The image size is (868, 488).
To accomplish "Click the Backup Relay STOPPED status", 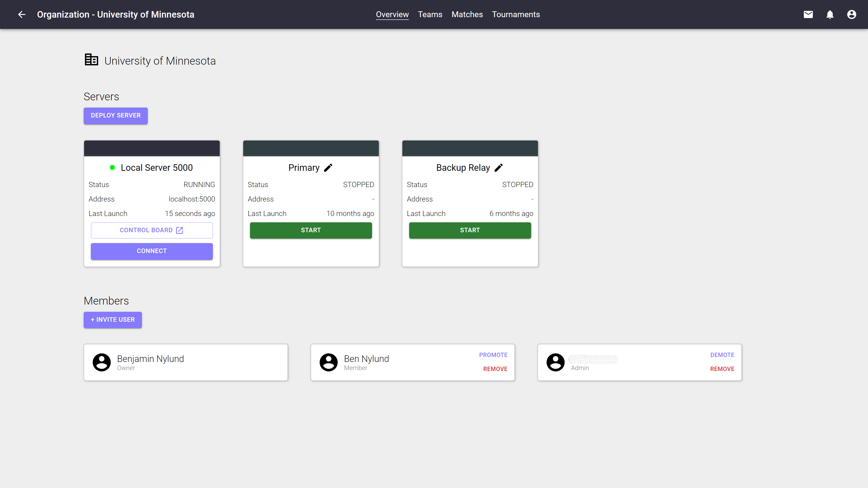I will pos(518,185).
